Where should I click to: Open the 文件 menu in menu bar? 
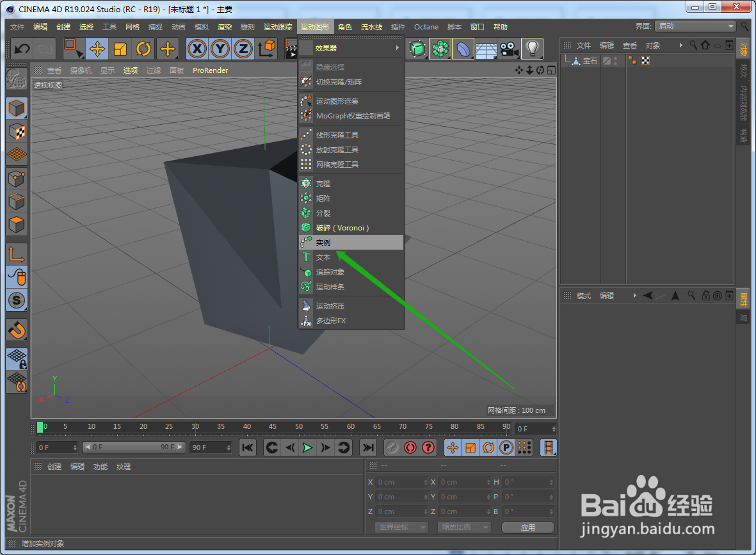pyautogui.click(x=17, y=27)
